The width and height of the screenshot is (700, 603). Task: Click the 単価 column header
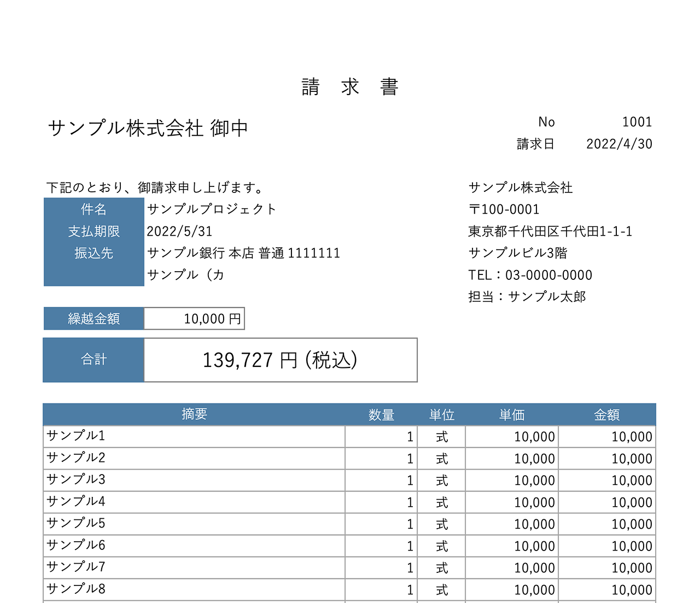(x=511, y=414)
